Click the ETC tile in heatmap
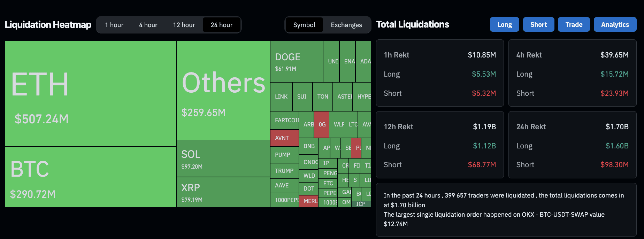644x239 pixels. pyautogui.click(x=328, y=183)
